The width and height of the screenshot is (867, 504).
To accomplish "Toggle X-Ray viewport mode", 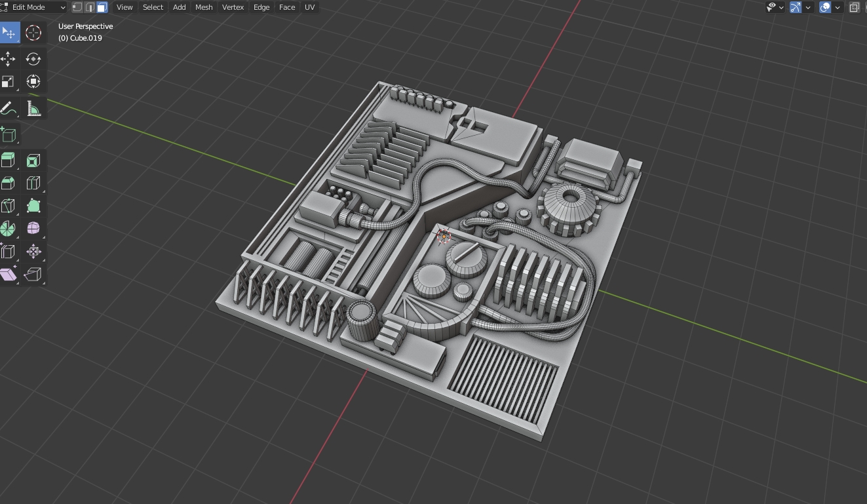I will point(854,7).
